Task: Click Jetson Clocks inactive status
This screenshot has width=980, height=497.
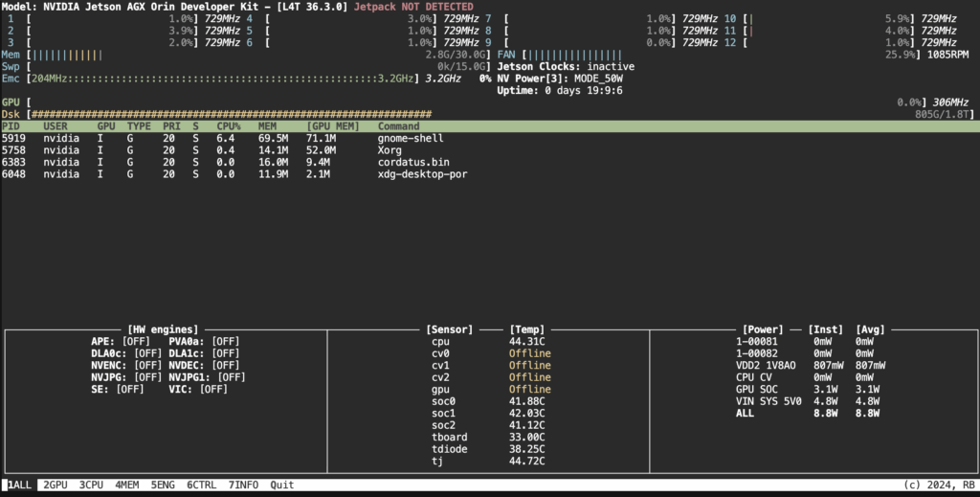Action: [x=565, y=67]
